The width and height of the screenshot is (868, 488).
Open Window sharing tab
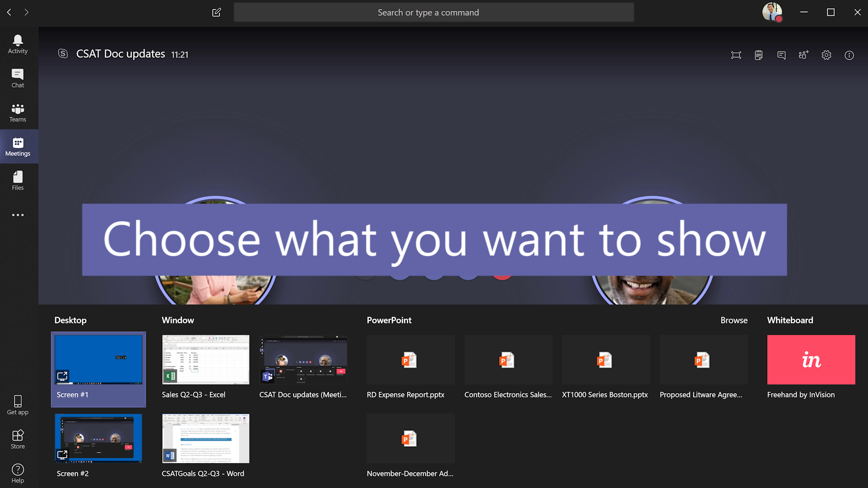click(x=178, y=320)
